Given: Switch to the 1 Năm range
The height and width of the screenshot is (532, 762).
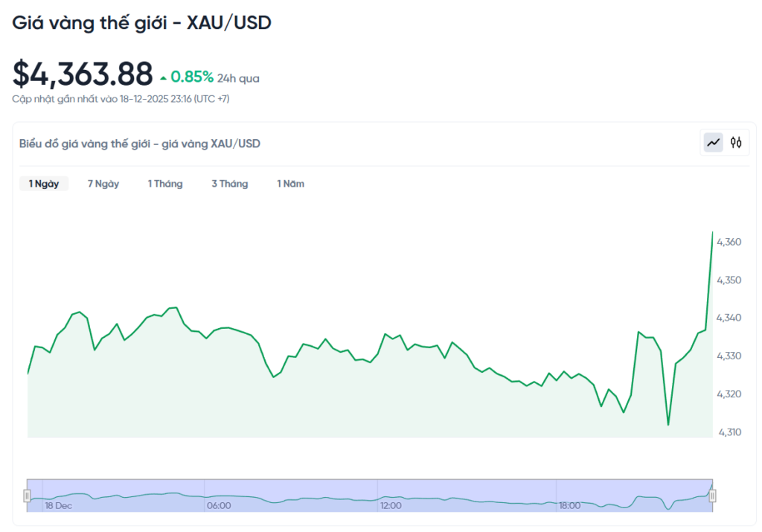Looking at the screenshot, I should click(x=291, y=184).
